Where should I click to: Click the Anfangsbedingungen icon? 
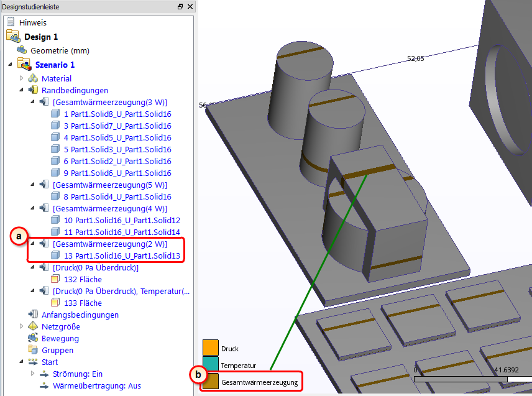pos(33,315)
